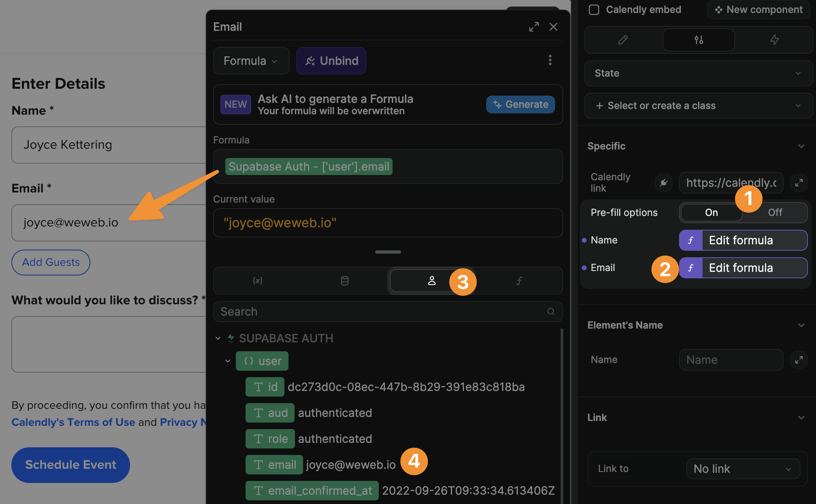
Task: Click the unbind icon next to Calendly link
Action: point(663,183)
